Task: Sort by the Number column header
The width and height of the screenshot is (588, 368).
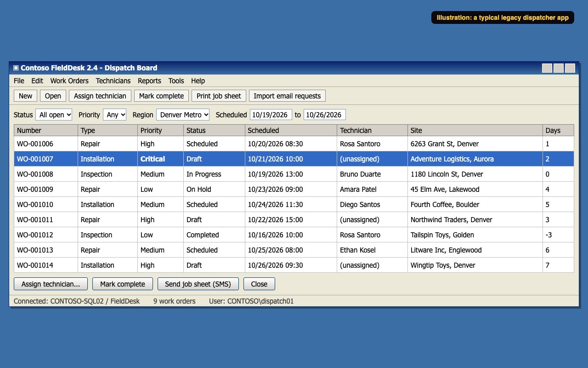Action: coord(46,130)
